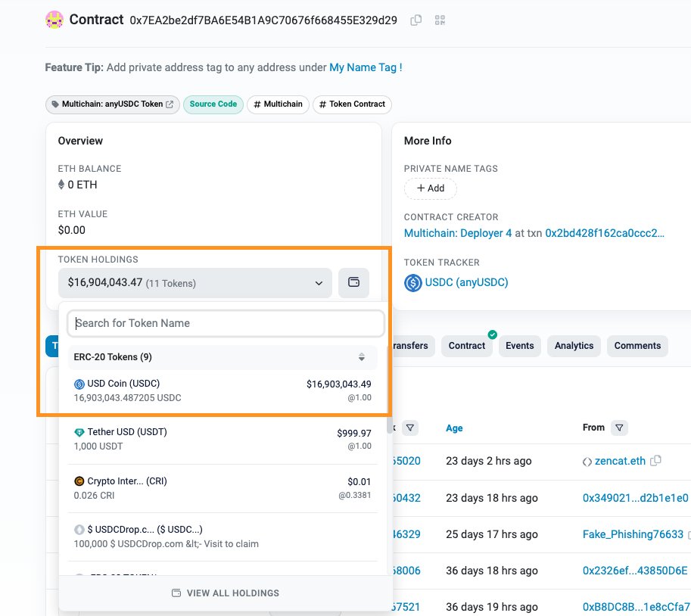Switch to the Contract tab
Screen dimensions: 691x616
tap(467, 346)
